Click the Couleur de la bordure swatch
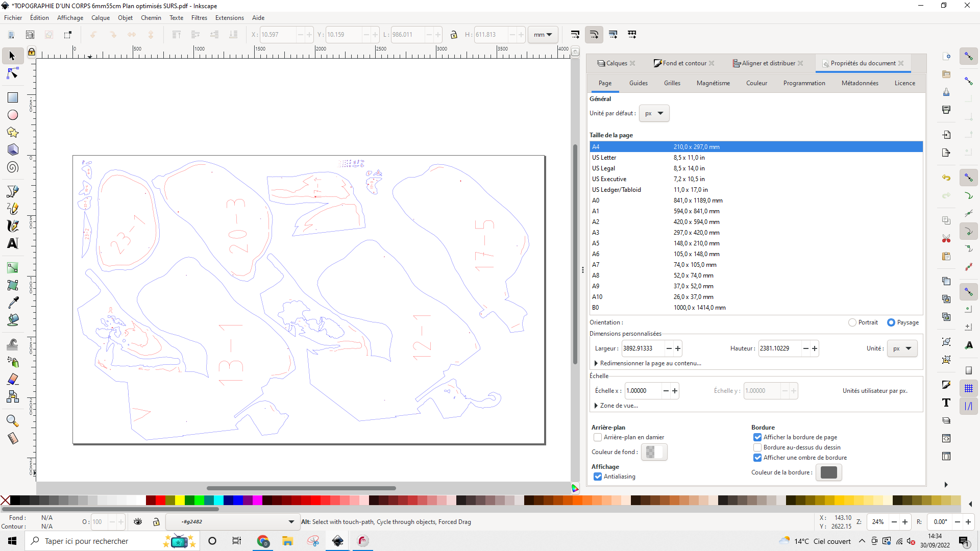Image resolution: width=980 pixels, height=551 pixels. tap(828, 472)
